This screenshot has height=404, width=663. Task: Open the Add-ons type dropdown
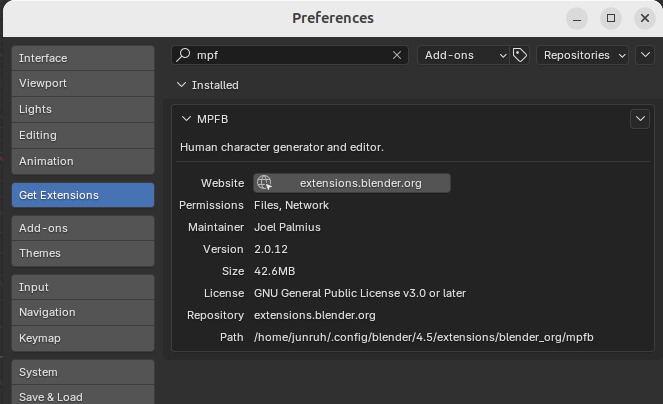coord(464,56)
